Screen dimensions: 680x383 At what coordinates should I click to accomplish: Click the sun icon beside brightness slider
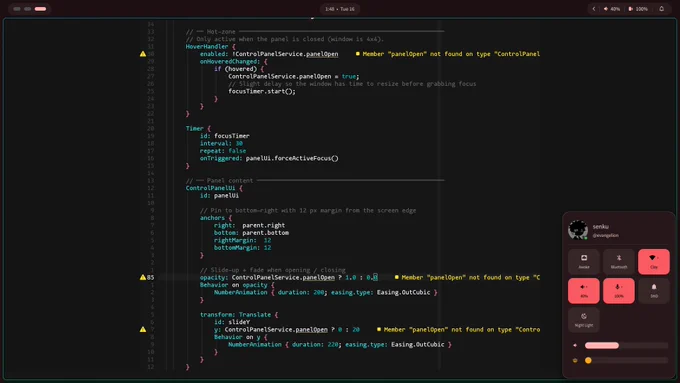point(575,360)
